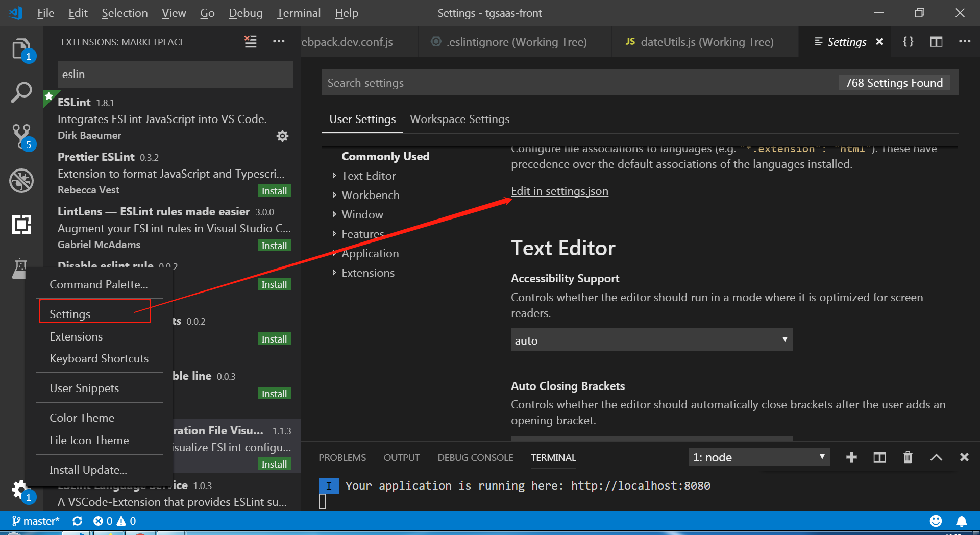Viewport: 980px width, 535px height.
Task: Open the Search view in the activity bar
Action: tap(21, 93)
